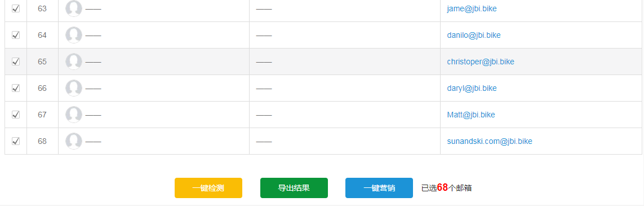Click the yellow 一键检测 button
The width and height of the screenshot is (644, 206).
208,188
